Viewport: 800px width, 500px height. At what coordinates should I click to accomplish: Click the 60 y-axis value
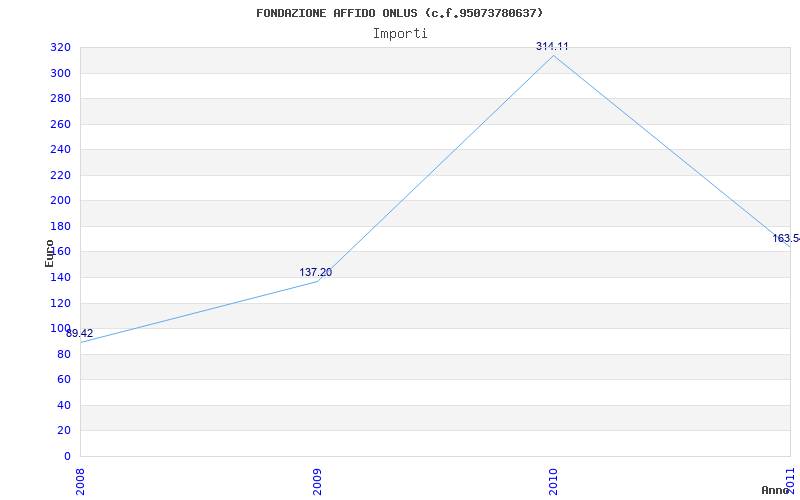(64, 380)
